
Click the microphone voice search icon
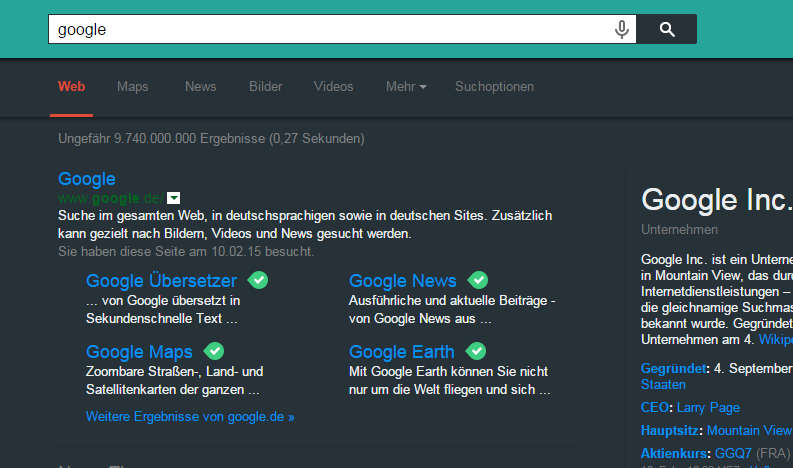[622, 29]
